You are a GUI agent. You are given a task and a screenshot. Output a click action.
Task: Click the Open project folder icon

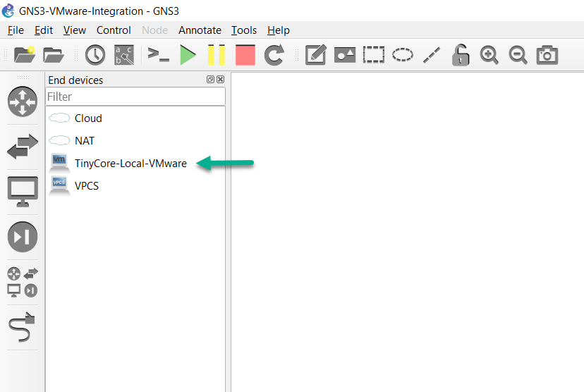(54, 55)
